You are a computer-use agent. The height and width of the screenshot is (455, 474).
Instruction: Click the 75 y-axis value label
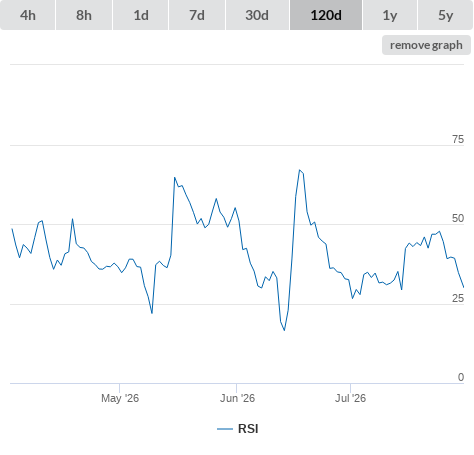458,139
